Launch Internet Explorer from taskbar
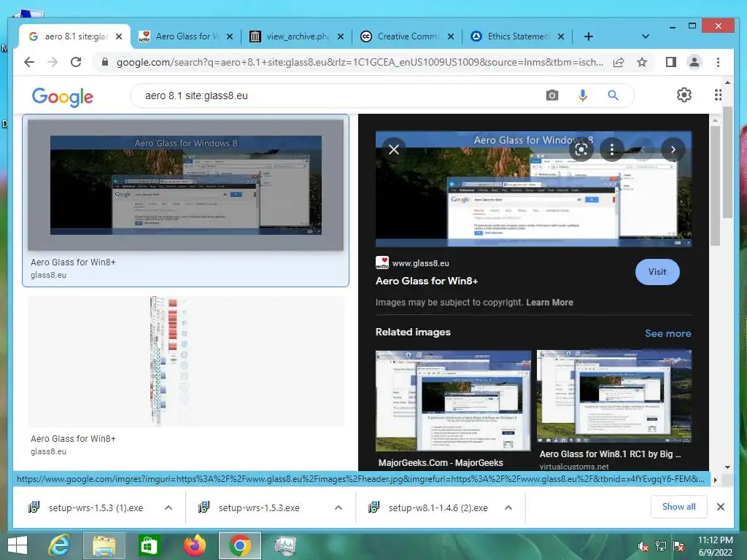The height and width of the screenshot is (560, 747). (59, 545)
